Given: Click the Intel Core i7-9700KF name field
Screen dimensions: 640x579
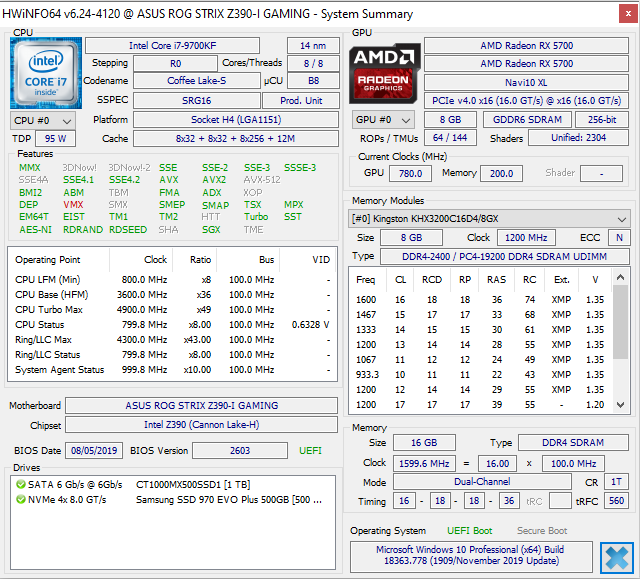Looking at the screenshot, I should coord(172,46).
